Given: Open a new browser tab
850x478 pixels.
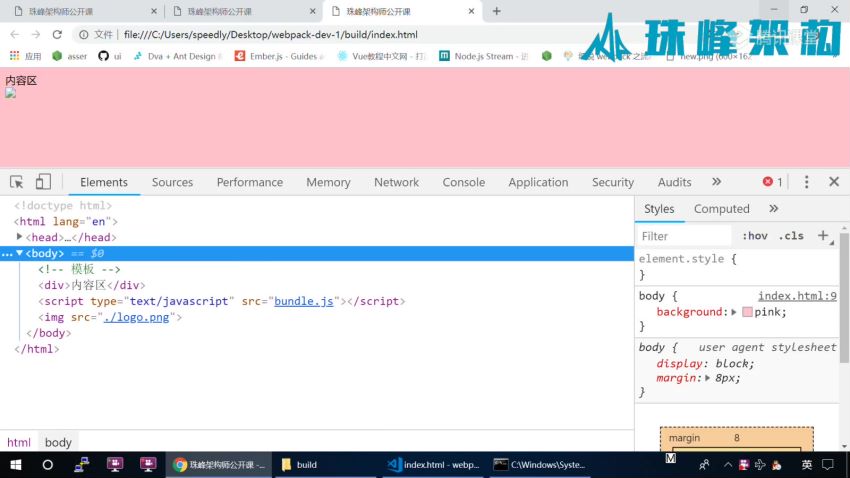Looking at the screenshot, I should coord(497,11).
